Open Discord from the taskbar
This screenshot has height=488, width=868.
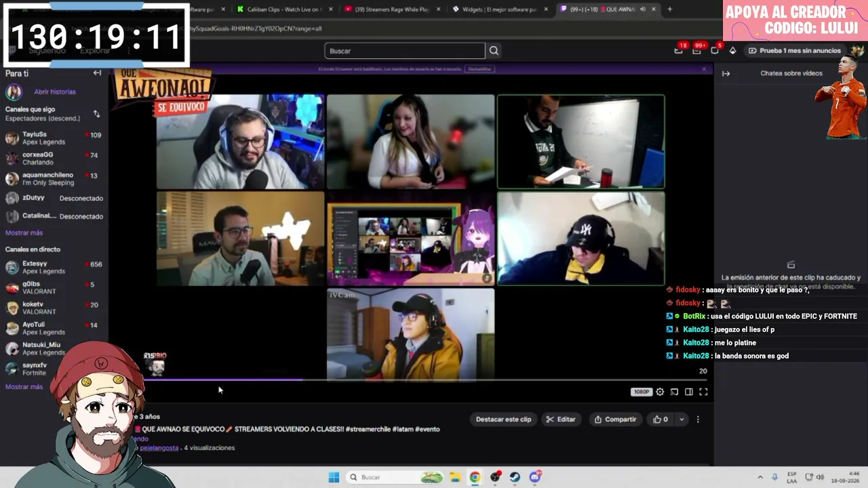[x=535, y=477]
